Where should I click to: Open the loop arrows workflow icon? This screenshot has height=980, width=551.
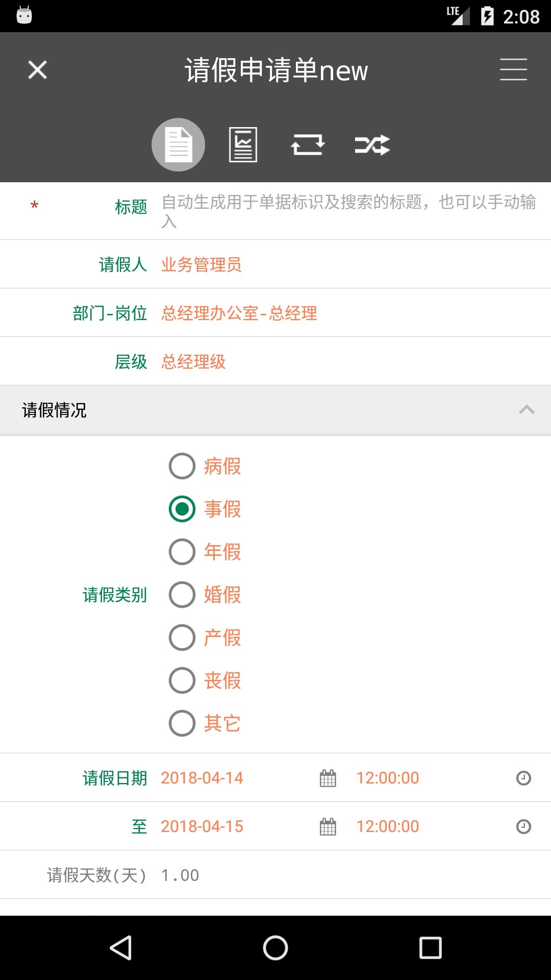tap(308, 145)
